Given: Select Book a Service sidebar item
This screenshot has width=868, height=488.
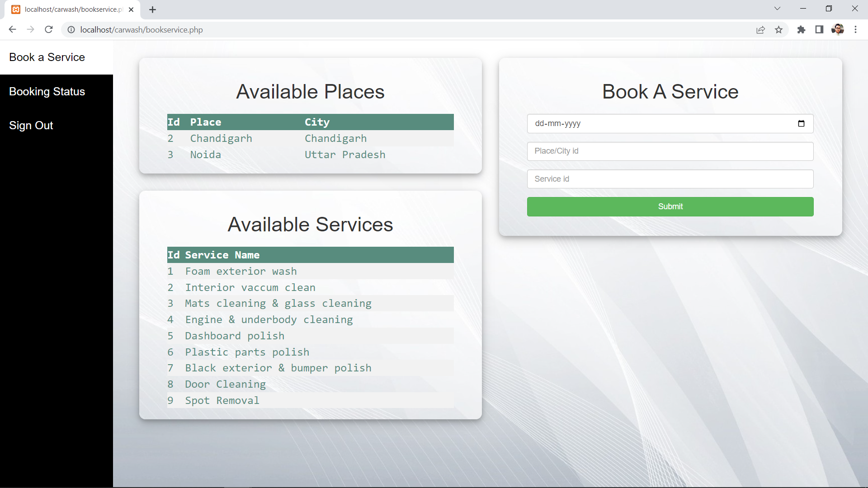Looking at the screenshot, I should tap(47, 57).
